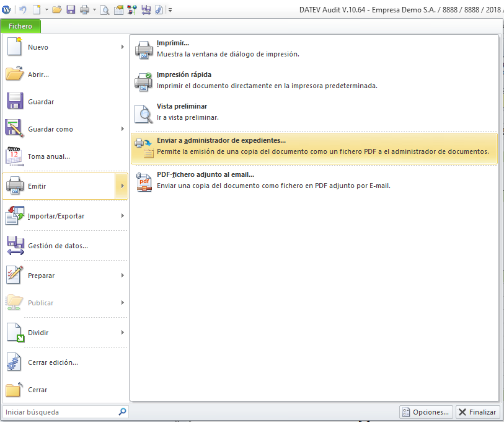
Task: Select the Nuevo menu entry
Action: click(65, 47)
